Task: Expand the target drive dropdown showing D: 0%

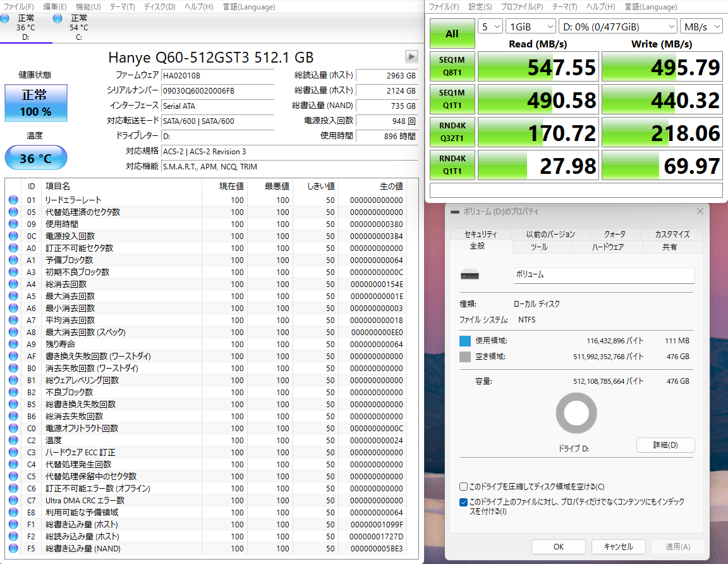Action: pyautogui.click(x=617, y=27)
